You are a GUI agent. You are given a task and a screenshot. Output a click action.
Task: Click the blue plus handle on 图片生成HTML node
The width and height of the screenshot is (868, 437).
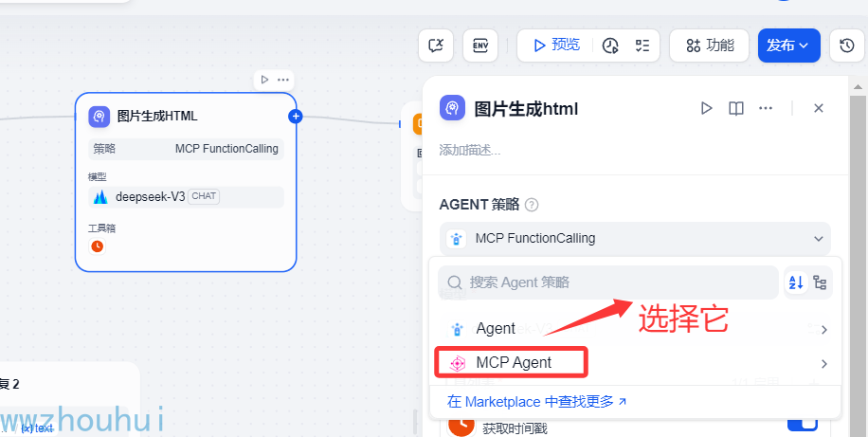pos(296,117)
